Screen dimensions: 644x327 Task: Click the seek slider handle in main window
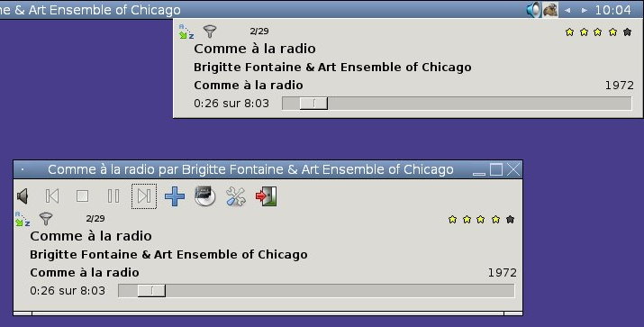pyautogui.click(x=151, y=291)
